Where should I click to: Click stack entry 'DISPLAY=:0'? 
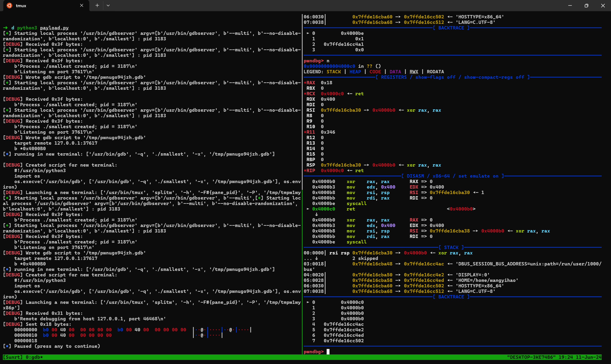click(x=473, y=275)
